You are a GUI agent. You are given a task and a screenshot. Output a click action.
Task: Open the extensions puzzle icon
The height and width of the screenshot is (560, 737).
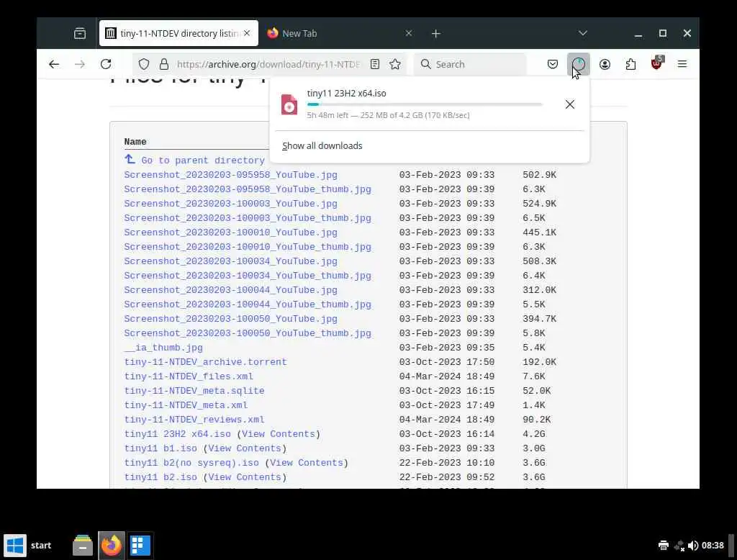(x=630, y=64)
